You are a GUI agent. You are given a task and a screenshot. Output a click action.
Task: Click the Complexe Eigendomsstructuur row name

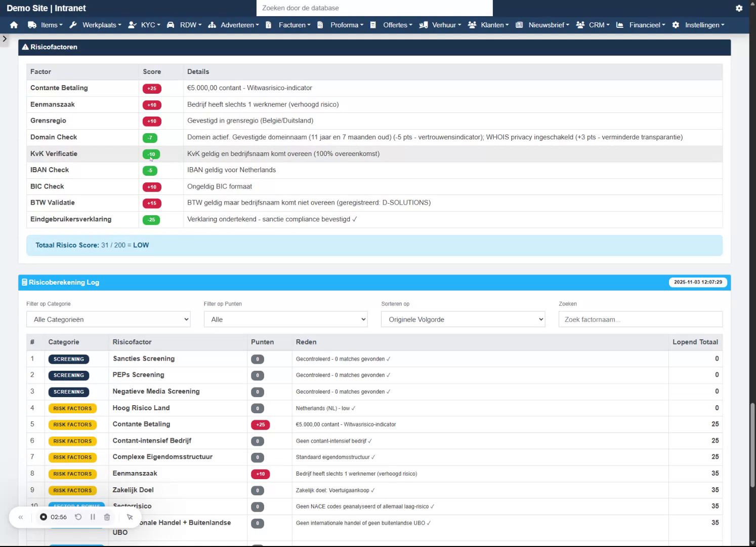[162, 457]
